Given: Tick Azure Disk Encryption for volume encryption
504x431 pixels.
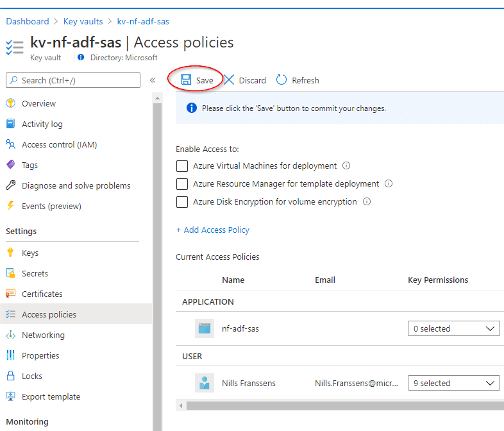Looking at the screenshot, I should [x=182, y=202].
